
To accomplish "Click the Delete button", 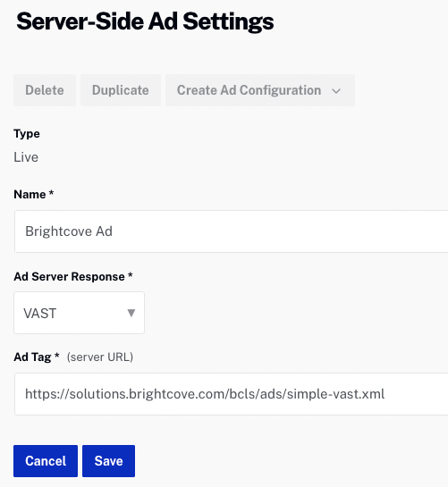I will tap(45, 90).
